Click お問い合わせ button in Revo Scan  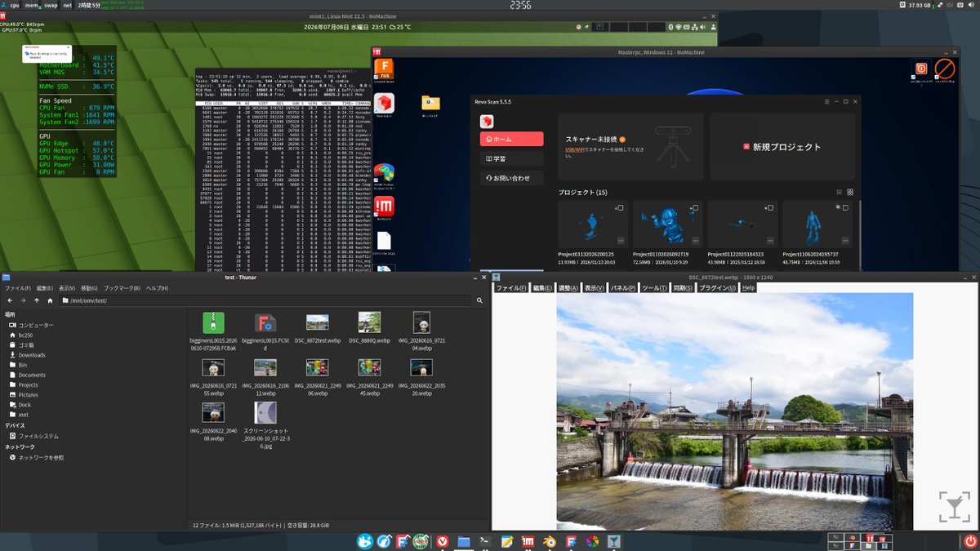click(x=511, y=178)
